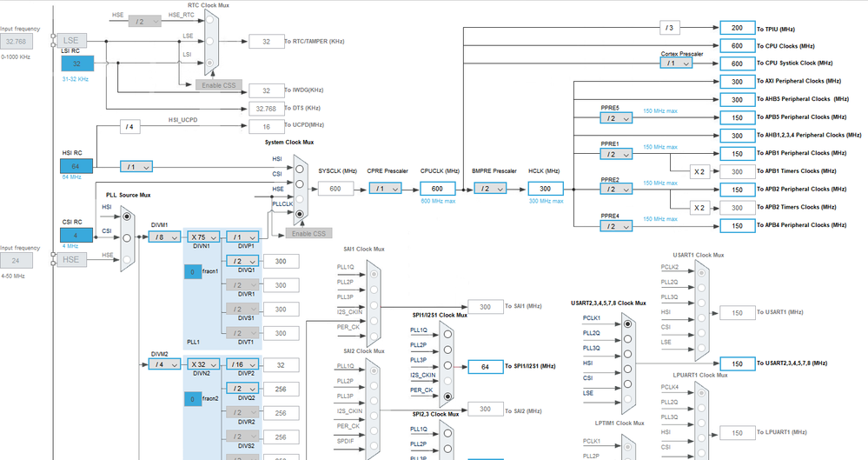
Task: Click the CSI RC block
Action: 77,236
